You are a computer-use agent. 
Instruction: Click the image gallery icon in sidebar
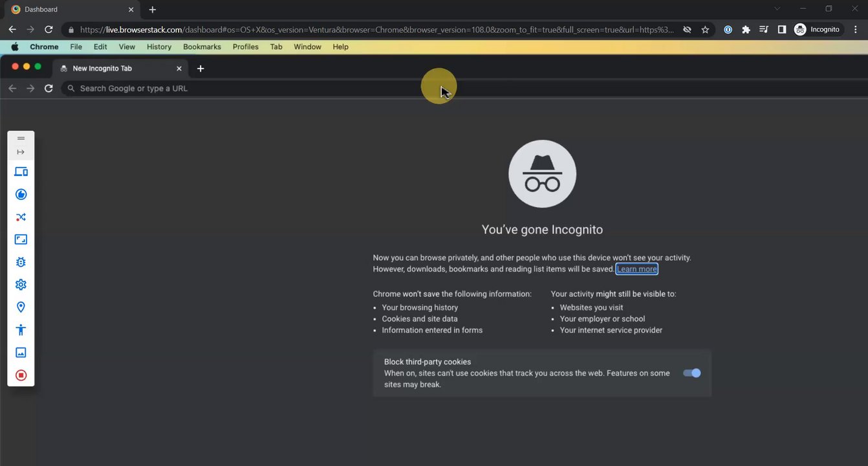[21, 353]
